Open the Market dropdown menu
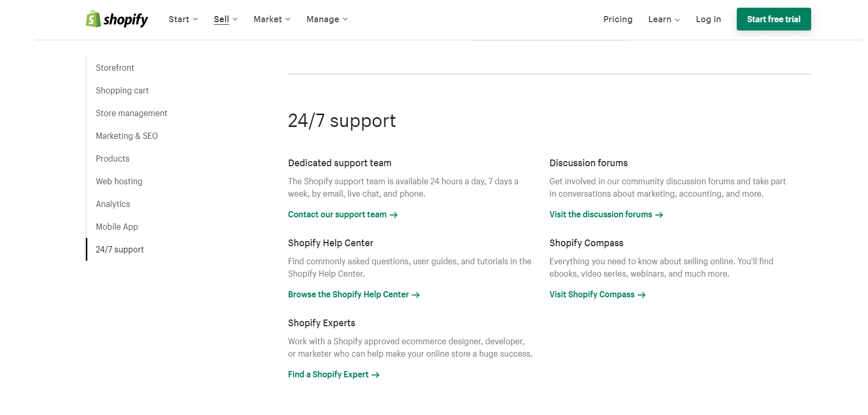868x415 pixels. (x=272, y=19)
